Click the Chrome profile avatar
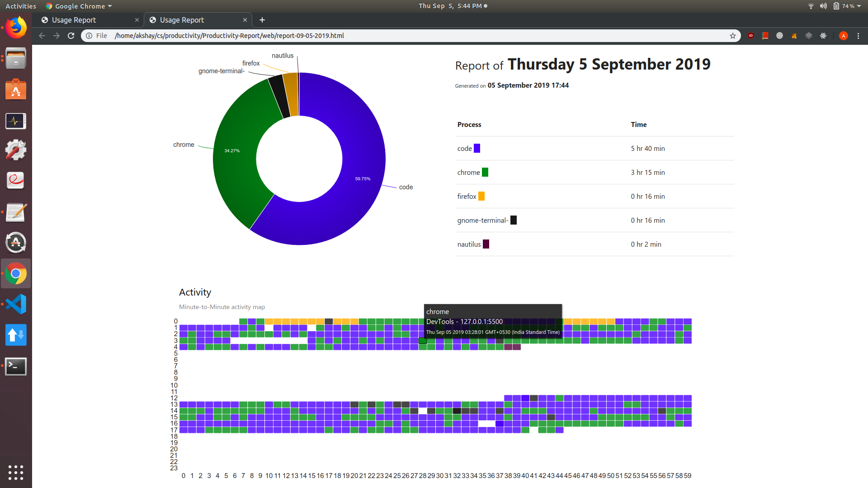The width and height of the screenshot is (868, 488). pos(843,36)
